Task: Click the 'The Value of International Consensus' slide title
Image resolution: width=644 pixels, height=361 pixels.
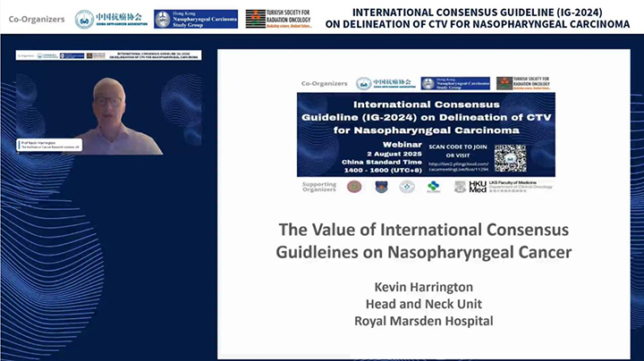Action: coord(424,230)
